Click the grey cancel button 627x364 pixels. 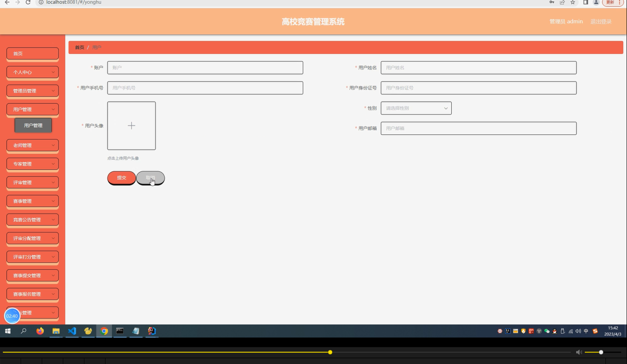(x=151, y=178)
